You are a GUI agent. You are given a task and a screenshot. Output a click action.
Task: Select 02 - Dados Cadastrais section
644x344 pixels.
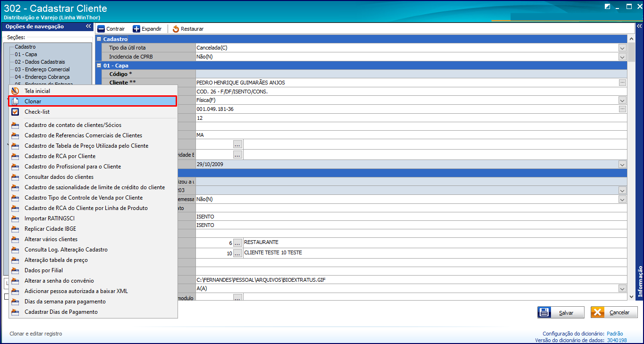[40, 62]
